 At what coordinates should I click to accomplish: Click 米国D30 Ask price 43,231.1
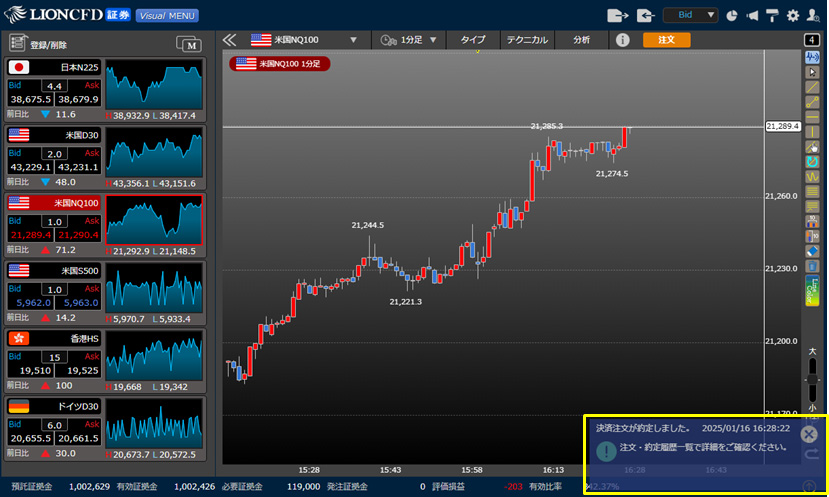78,167
